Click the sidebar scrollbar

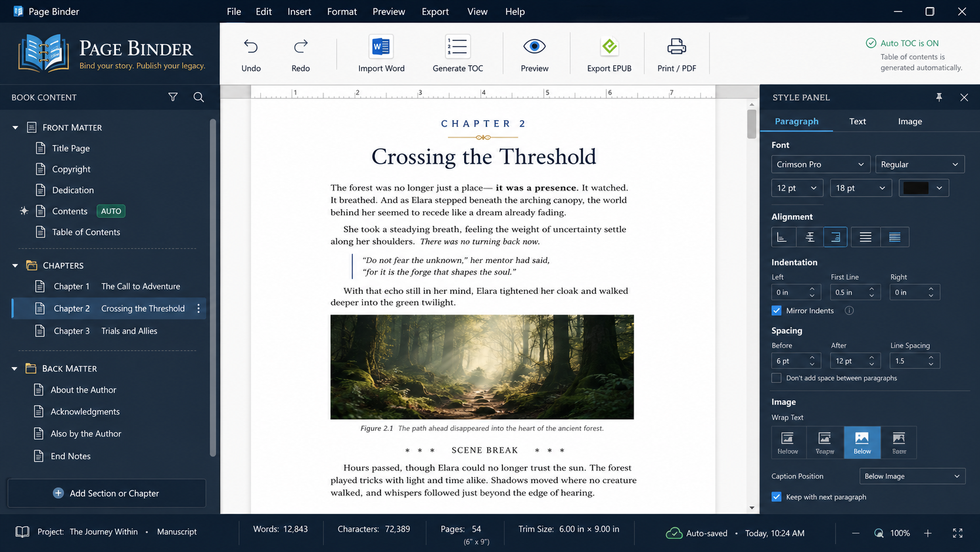tap(213, 287)
